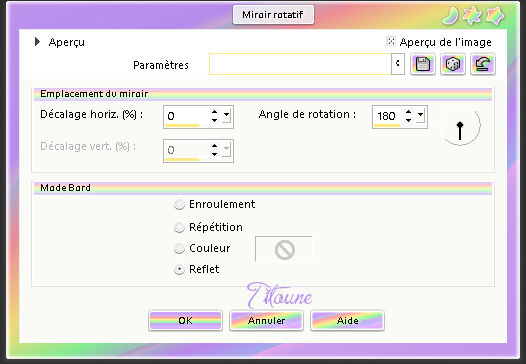Click the Miroir rotatif title label
This screenshot has height=364, width=526.
click(x=273, y=14)
